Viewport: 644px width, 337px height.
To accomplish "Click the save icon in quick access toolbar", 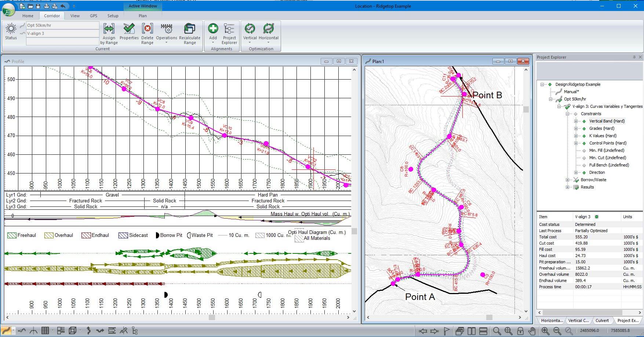I will [38, 6].
